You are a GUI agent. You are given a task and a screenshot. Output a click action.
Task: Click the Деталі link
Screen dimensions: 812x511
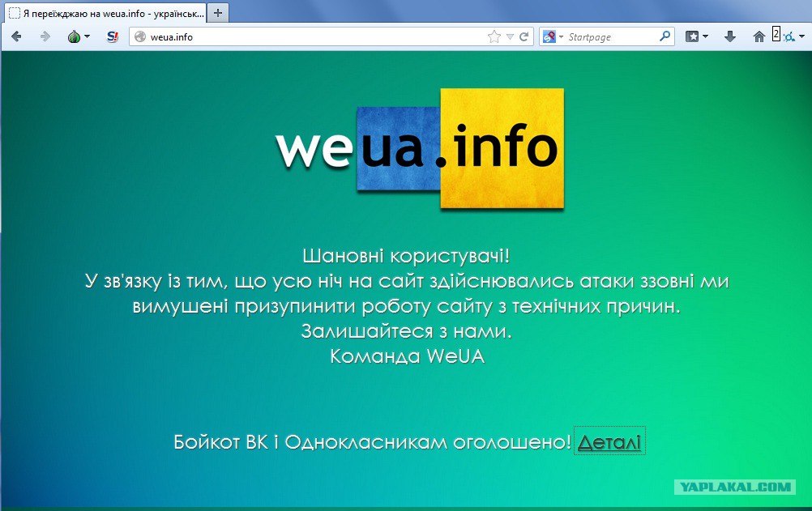[x=609, y=442]
